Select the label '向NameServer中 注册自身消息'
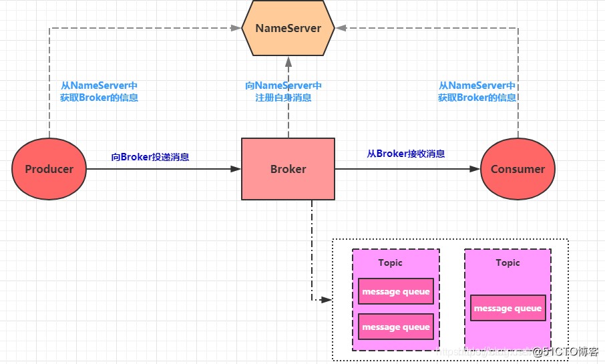This screenshot has width=605, height=364. coord(283,92)
